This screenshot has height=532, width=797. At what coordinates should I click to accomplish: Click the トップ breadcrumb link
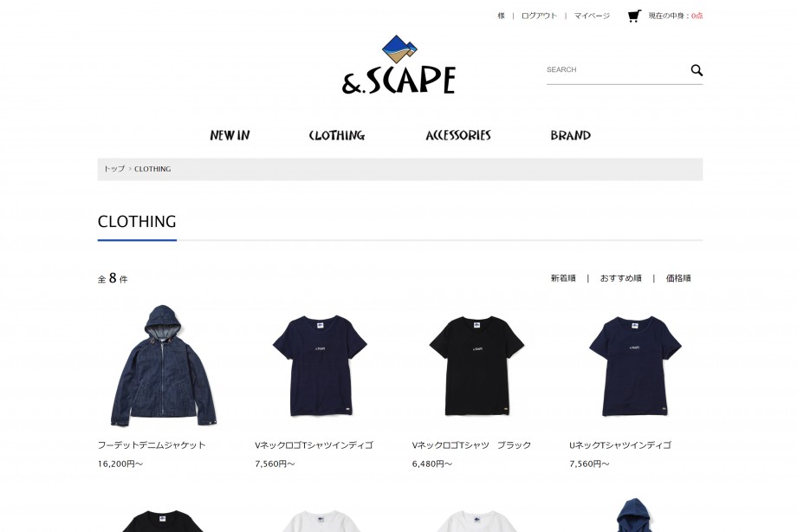tap(114, 169)
